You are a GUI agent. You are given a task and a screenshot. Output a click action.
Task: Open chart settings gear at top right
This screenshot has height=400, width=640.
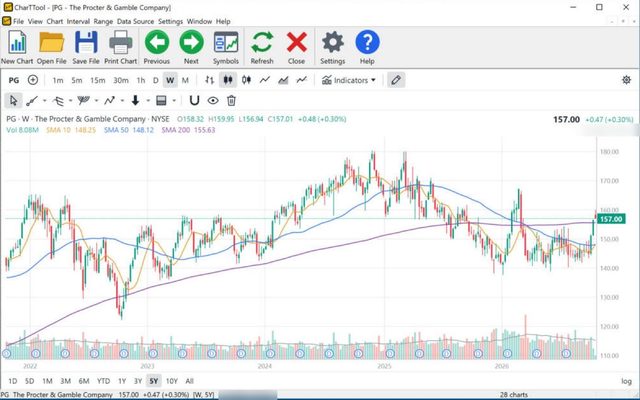coord(626,80)
